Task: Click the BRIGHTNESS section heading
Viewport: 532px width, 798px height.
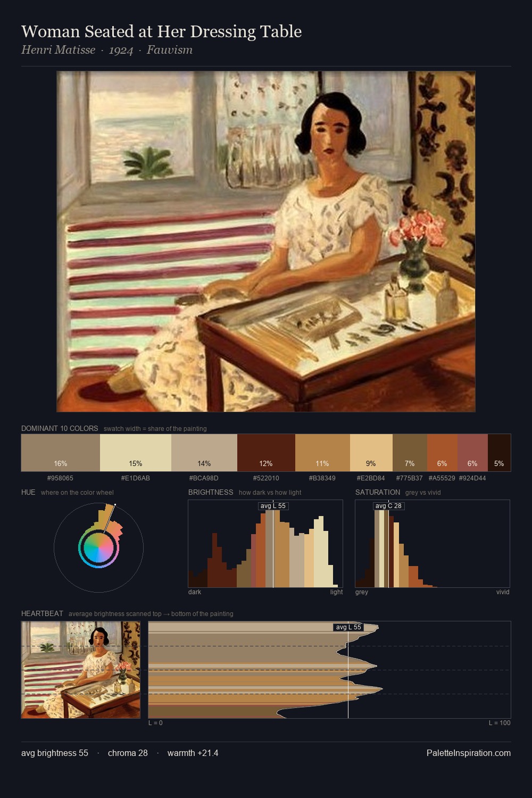Action: point(211,492)
